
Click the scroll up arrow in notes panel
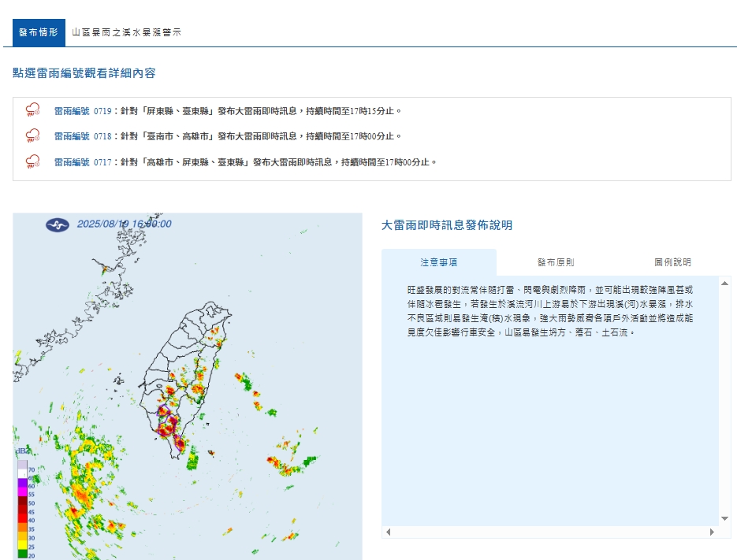click(724, 284)
